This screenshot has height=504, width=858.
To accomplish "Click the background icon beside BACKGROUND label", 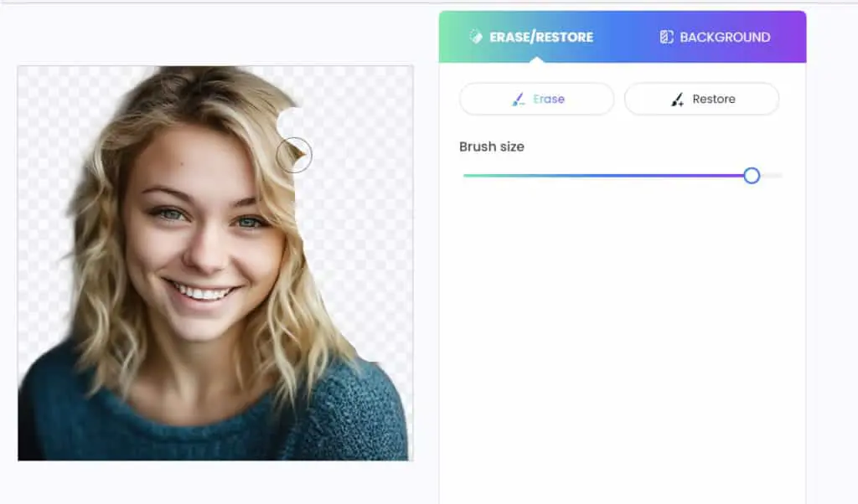I will (666, 37).
